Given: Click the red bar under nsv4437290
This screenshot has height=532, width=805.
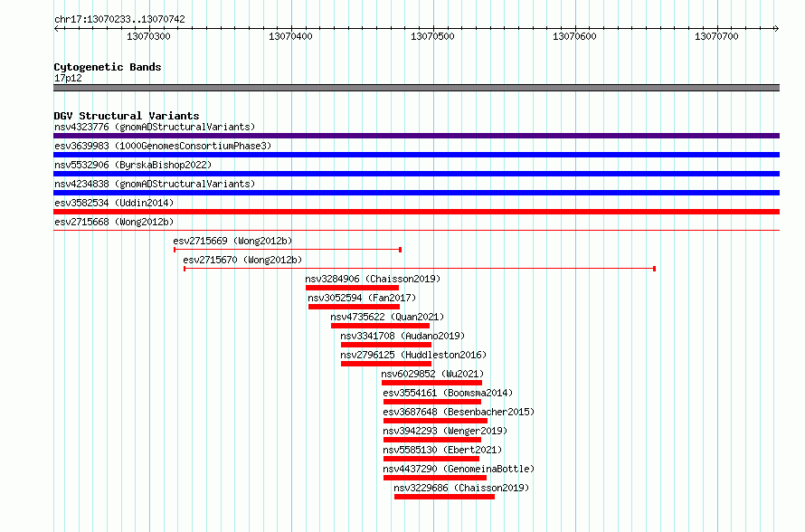Looking at the screenshot, I should 435,478.
